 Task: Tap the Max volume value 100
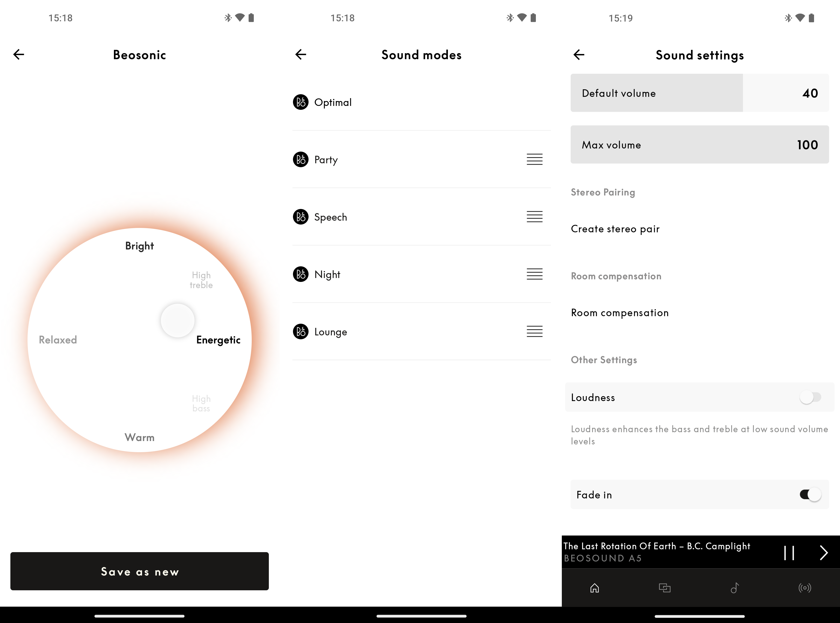[x=808, y=145]
